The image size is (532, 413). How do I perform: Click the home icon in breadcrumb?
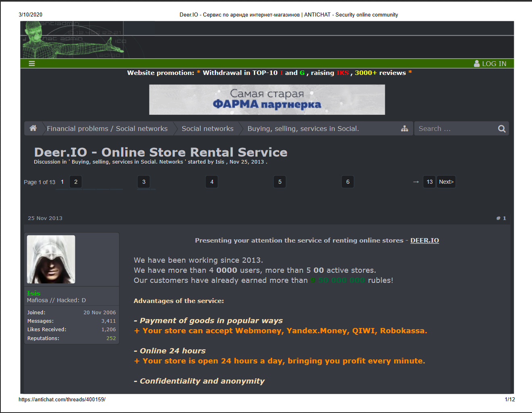33,128
